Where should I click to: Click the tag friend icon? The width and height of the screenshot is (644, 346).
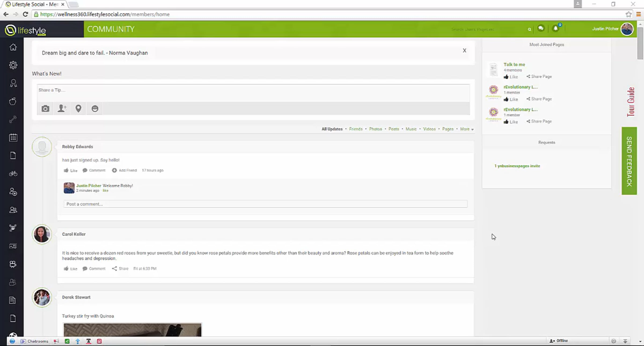(x=62, y=108)
